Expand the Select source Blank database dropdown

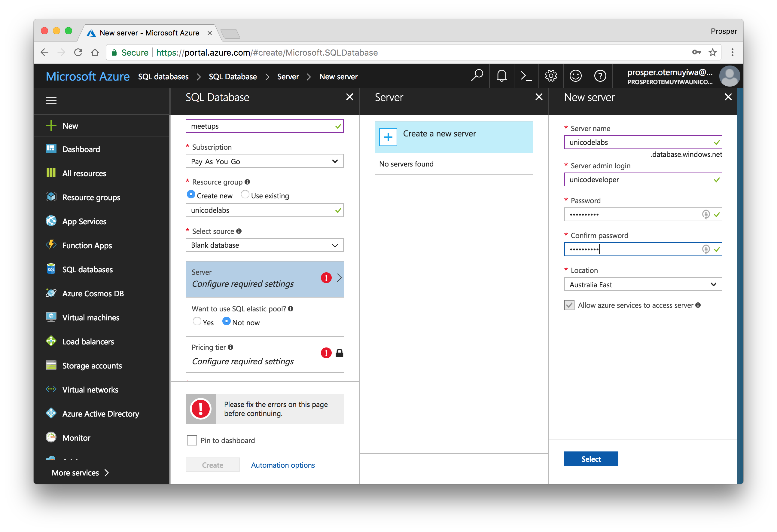click(x=264, y=245)
